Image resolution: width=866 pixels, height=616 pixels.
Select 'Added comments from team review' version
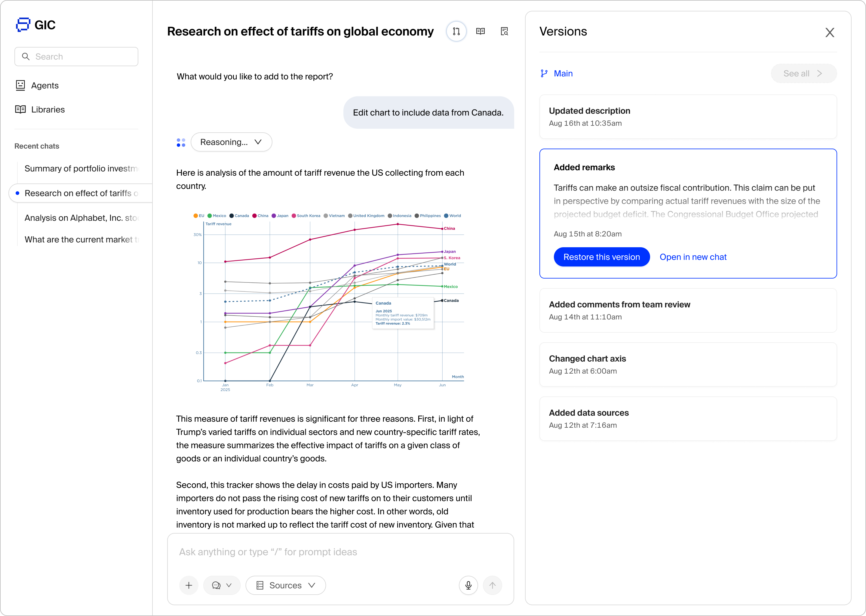click(688, 310)
